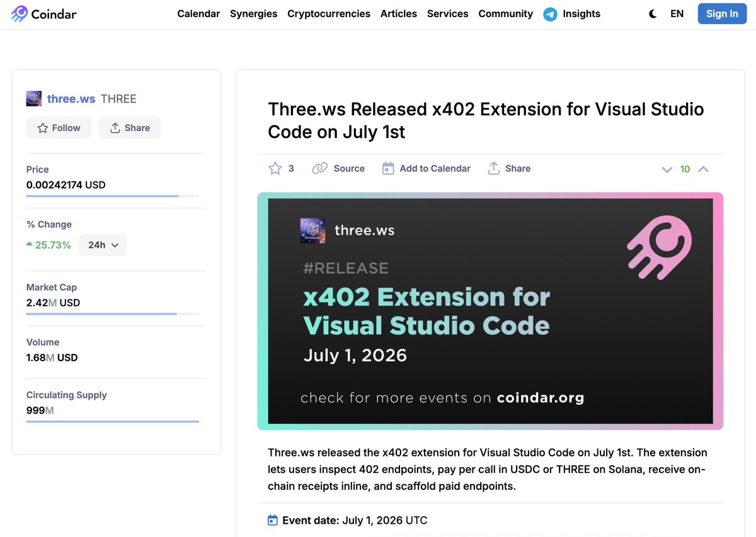The image size is (756, 537).
Task: Click the price value 0.00242174 USD
Action: click(x=66, y=185)
